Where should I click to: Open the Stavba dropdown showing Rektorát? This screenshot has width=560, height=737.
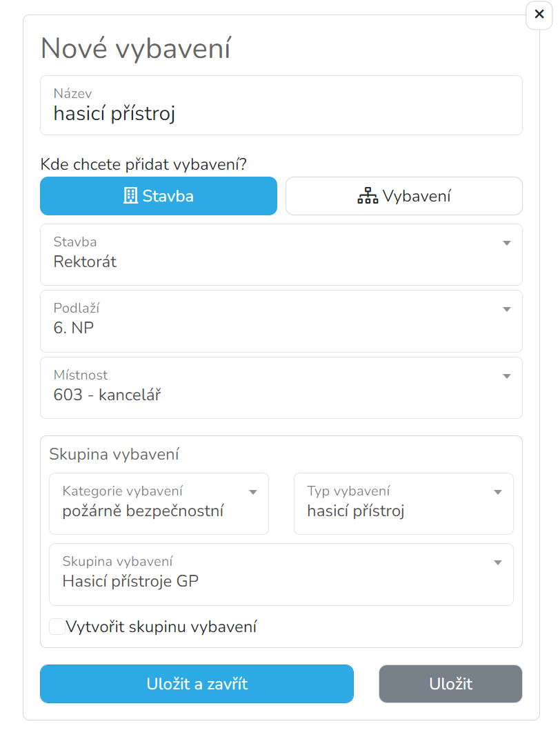tap(281, 254)
